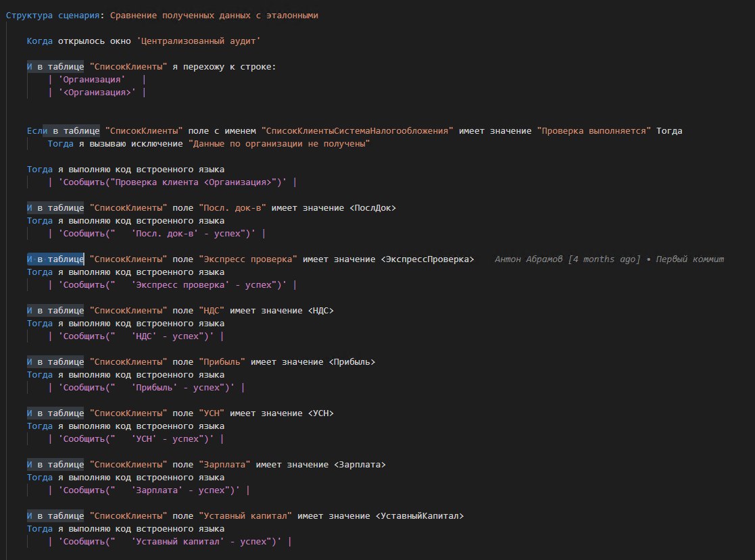Click the string 'Централизованный аудит'
The height and width of the screenshot is (560, 755).
click(x=198, y=41)
